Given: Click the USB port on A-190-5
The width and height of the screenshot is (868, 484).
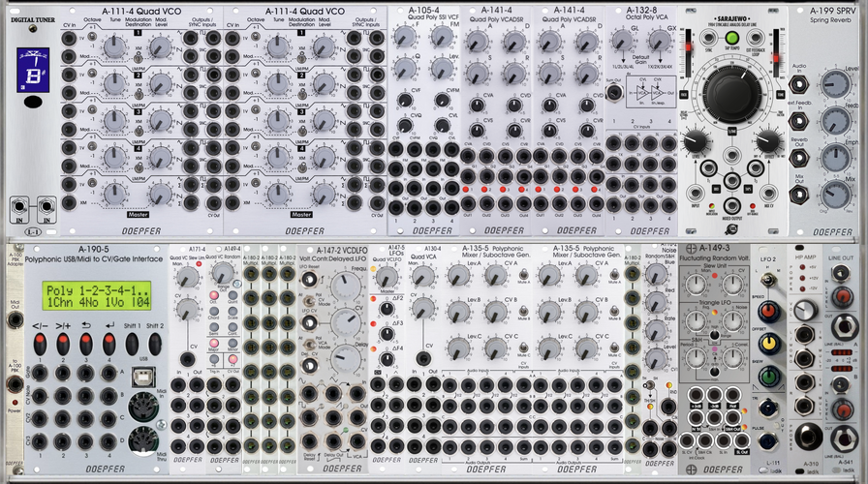Looking at the screenshot, I should (x=143, y=378).
